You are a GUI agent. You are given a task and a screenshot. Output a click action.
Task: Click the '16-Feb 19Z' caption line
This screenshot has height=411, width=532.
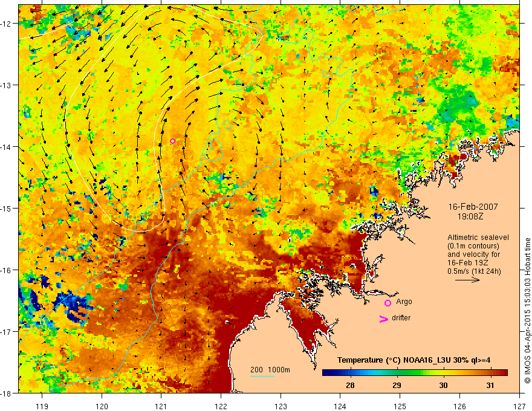pos(467,263)
